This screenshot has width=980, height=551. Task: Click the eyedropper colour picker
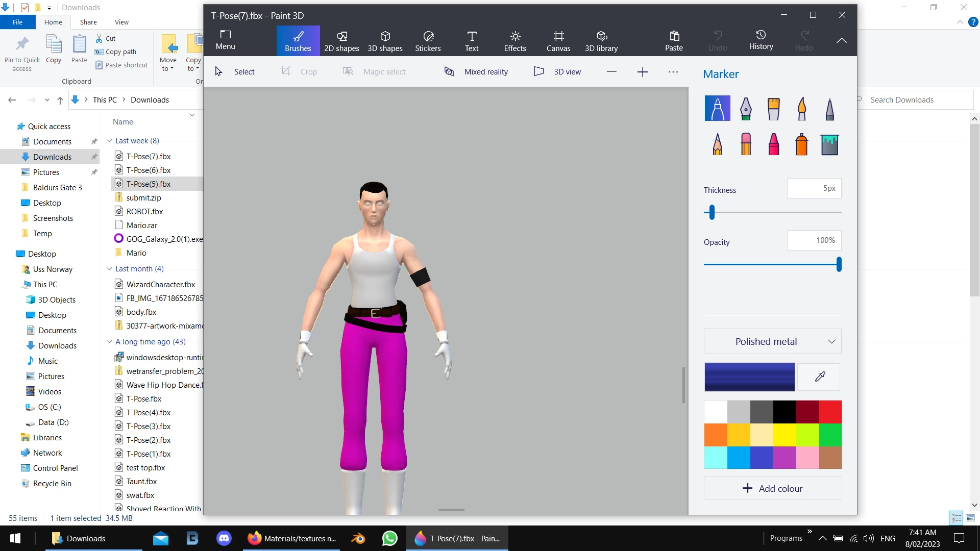point(820,377)
